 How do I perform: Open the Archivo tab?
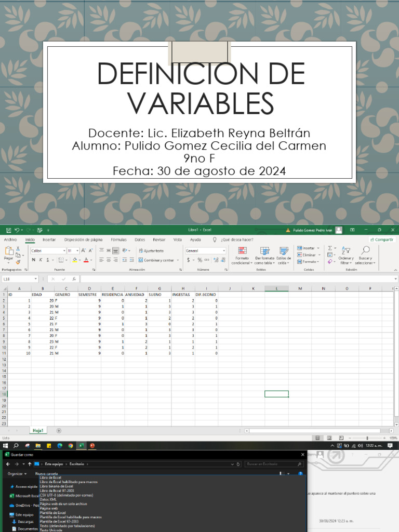click(x=10, y=240)
